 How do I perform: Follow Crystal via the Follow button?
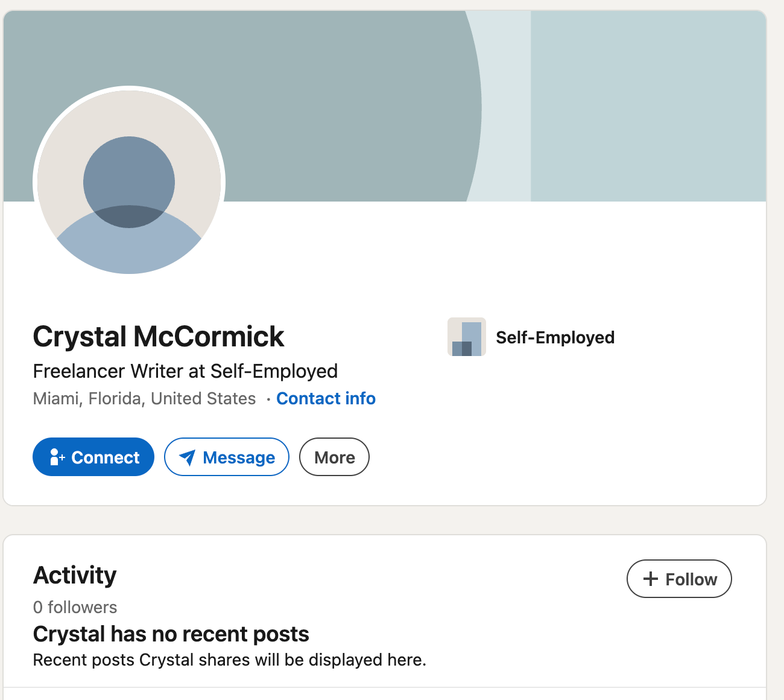click(x=679, y=579)
